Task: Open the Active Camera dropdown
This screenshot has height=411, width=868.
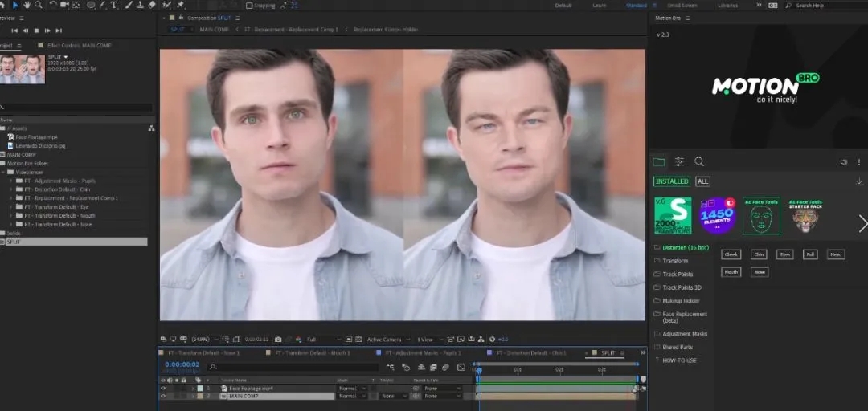Action: 387,340
